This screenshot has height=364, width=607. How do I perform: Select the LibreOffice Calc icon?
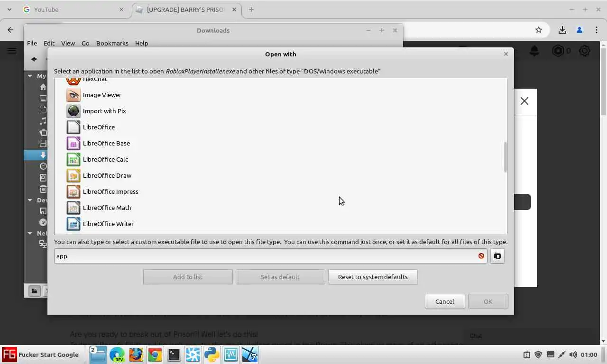[74, 159]
